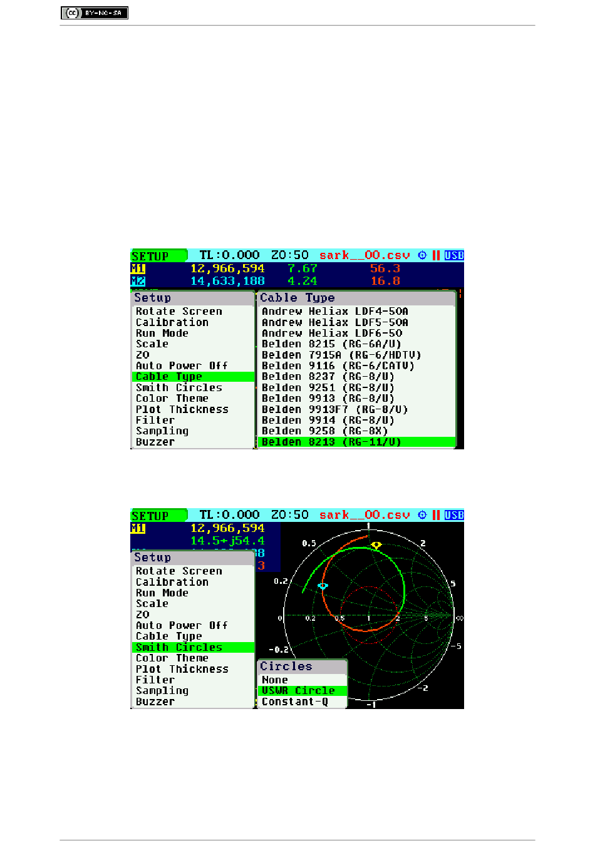Choose Run Mode in the Cable Type screenshot's Setup menu

click(193, 333)
